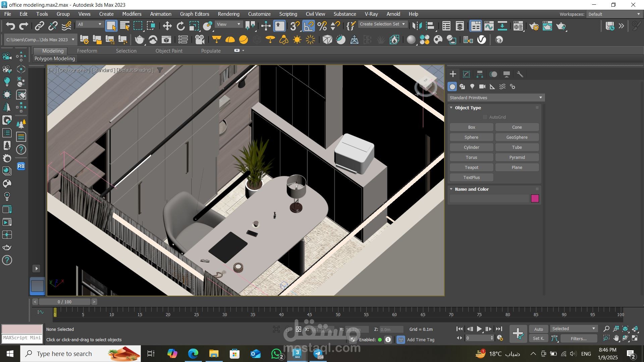Select the Rotate tool in toolbar

point(180,26)
